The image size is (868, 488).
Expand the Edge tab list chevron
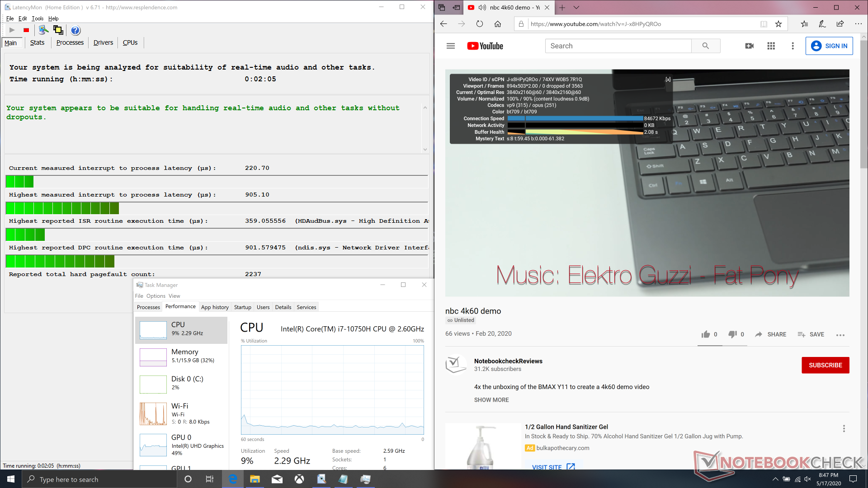(x=576, y=7)
